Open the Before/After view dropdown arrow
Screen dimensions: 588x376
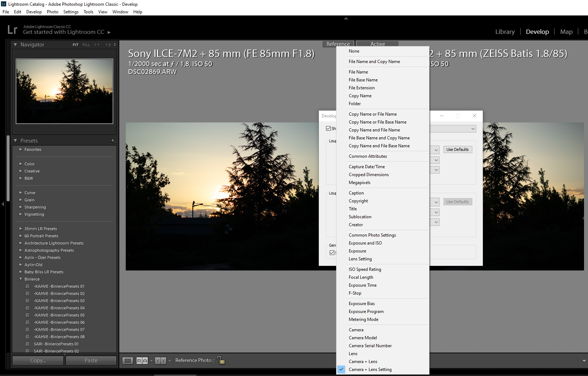169,361
